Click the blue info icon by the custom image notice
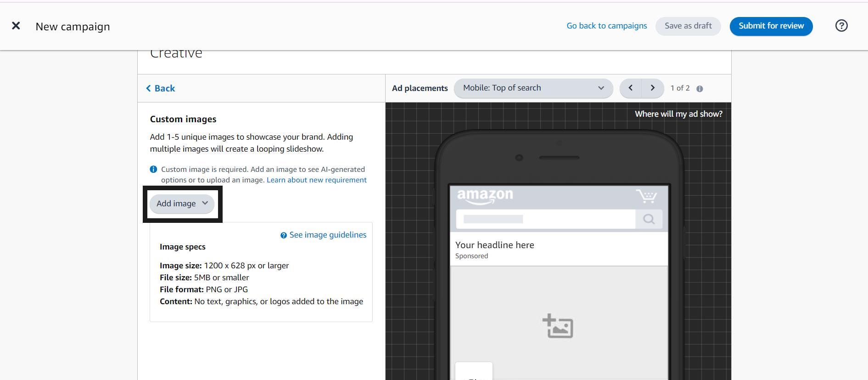This screenshot has width=868, height=380. [x=154, y=170]
